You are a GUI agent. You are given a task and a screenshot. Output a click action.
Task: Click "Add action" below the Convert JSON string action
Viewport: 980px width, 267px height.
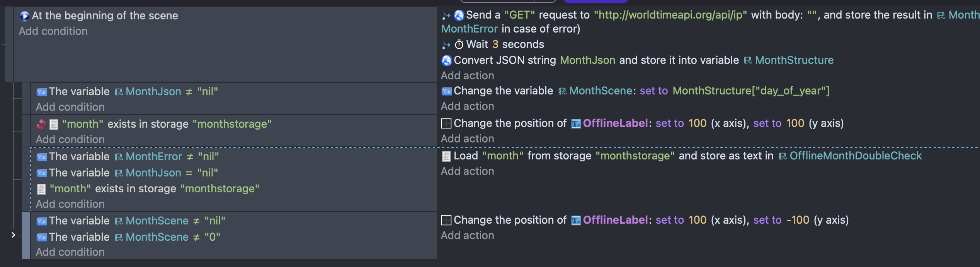467,75
